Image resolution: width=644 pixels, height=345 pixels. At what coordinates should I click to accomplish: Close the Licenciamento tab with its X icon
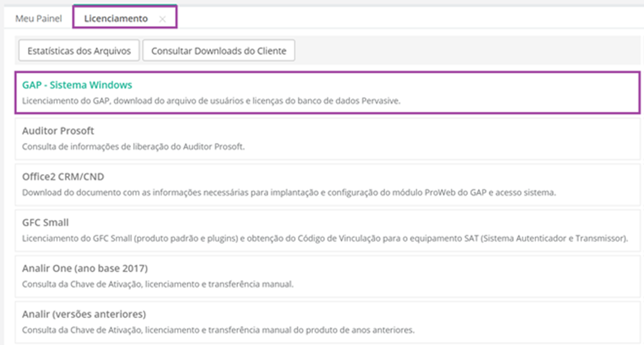pyautogui.click(x=162, y=19)
